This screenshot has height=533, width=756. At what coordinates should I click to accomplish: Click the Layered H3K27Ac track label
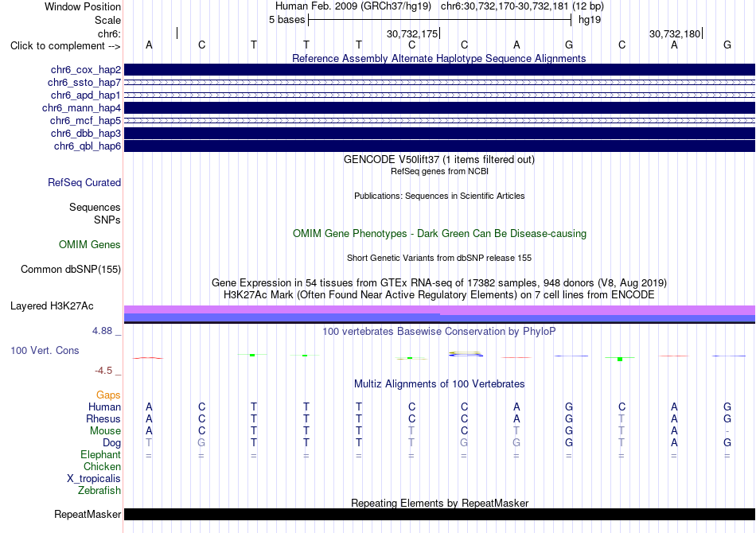[52, 306]
